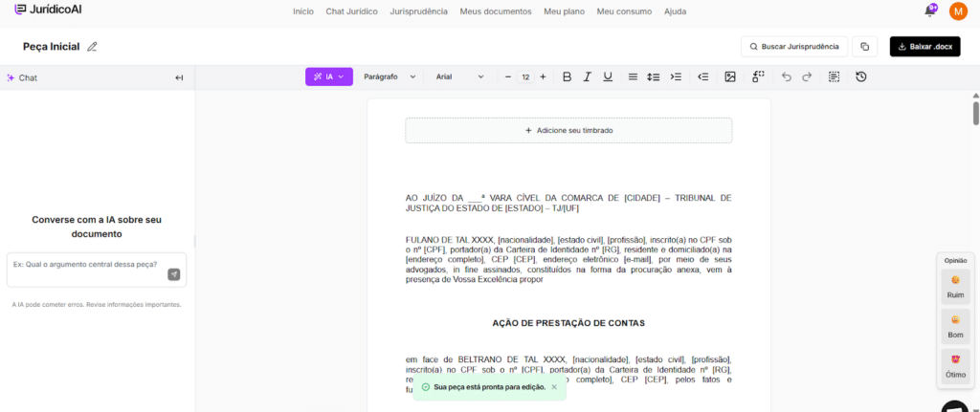Image resolution: width=980 pixels, height=412 pixels.
Task: Undo the last action
Action: 787,76
